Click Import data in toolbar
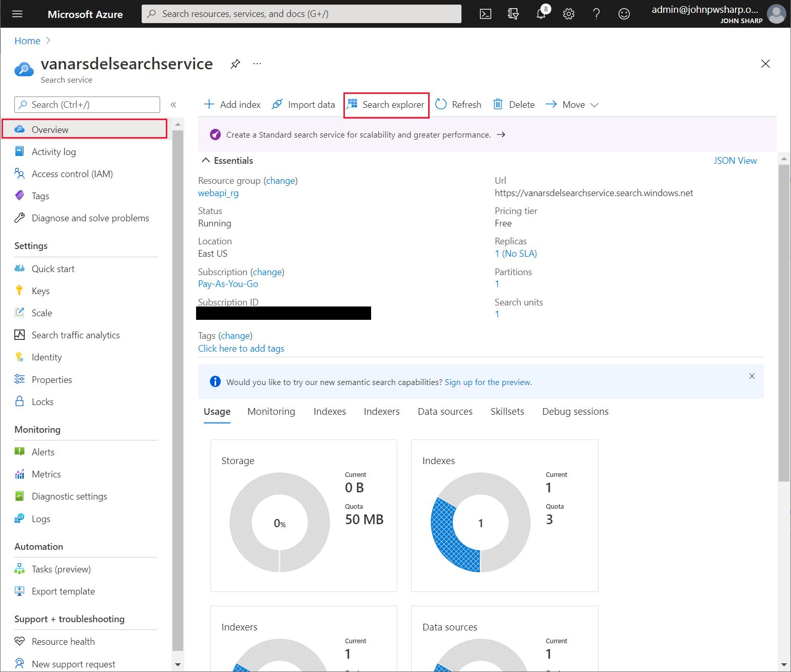The height and width of the screenshot is (672, 791). click(x=303, y=105)
